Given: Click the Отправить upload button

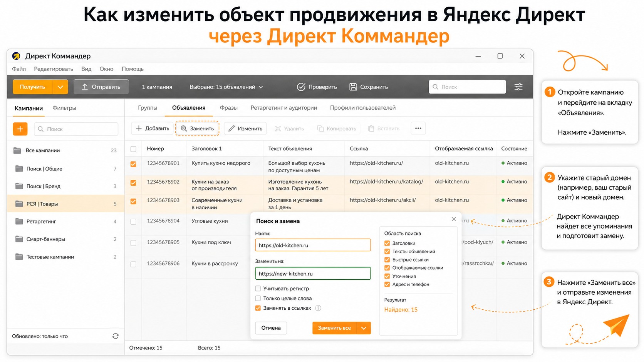Looking at the screenshot, I should tap(101, 87).
